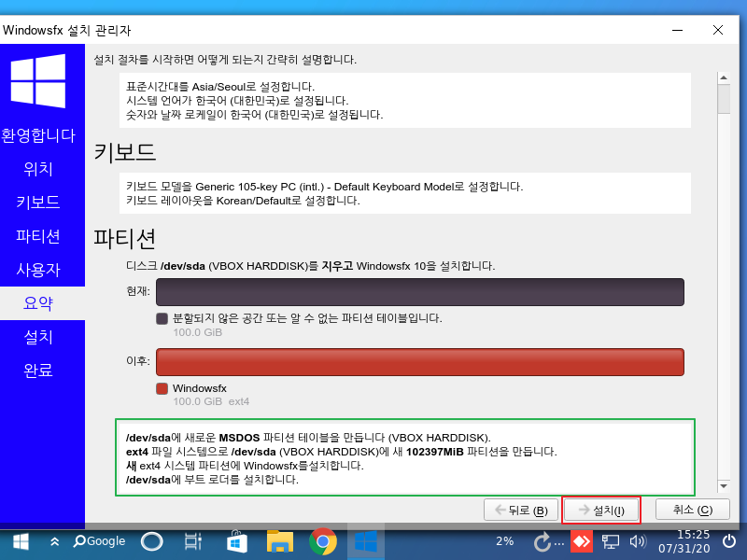Click the 설치(I) install button
Viewport: 747px width, 560px height.
tap(601, 511)
